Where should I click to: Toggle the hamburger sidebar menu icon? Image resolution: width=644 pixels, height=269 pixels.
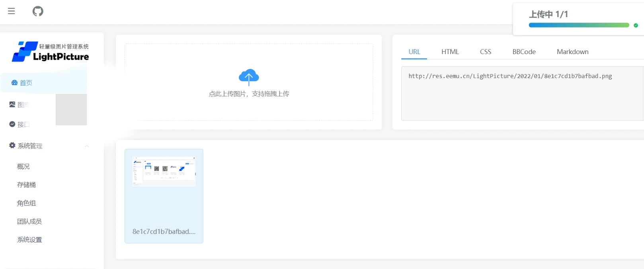click(12, 11)
